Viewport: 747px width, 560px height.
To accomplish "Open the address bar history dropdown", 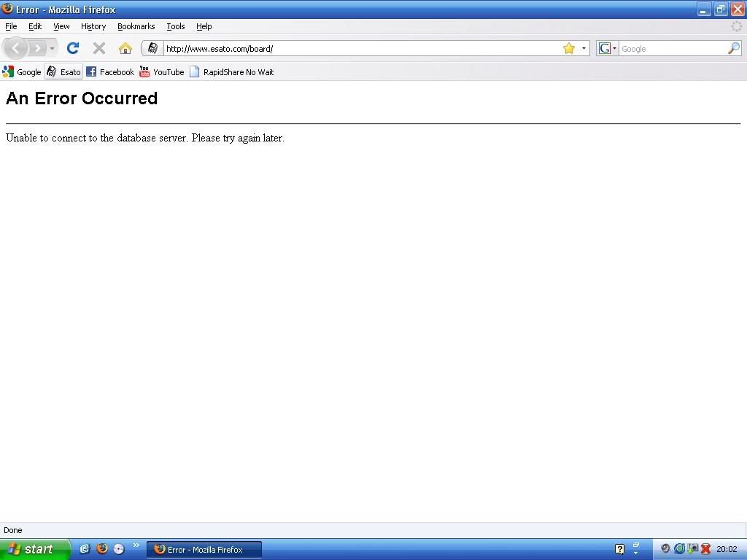I will 584,48.
